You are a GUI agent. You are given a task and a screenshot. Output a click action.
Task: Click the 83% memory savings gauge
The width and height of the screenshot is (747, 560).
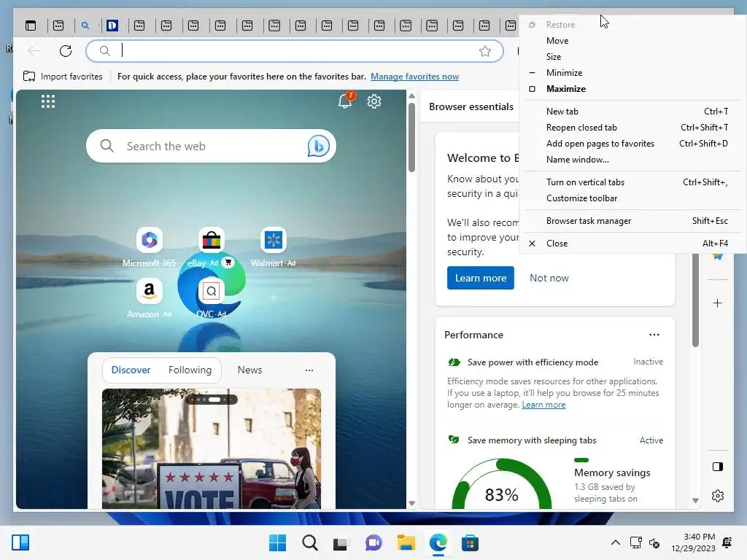click(502, 483)
